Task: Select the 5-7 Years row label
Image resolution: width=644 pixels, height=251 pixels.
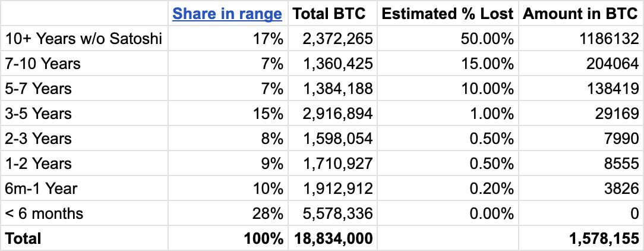Action: click(38, 89)
